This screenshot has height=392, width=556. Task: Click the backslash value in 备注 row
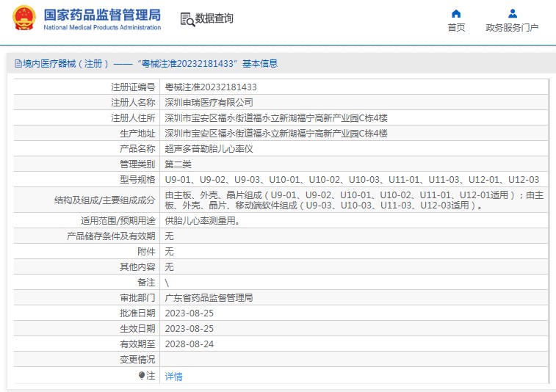(x=167, y=283)
